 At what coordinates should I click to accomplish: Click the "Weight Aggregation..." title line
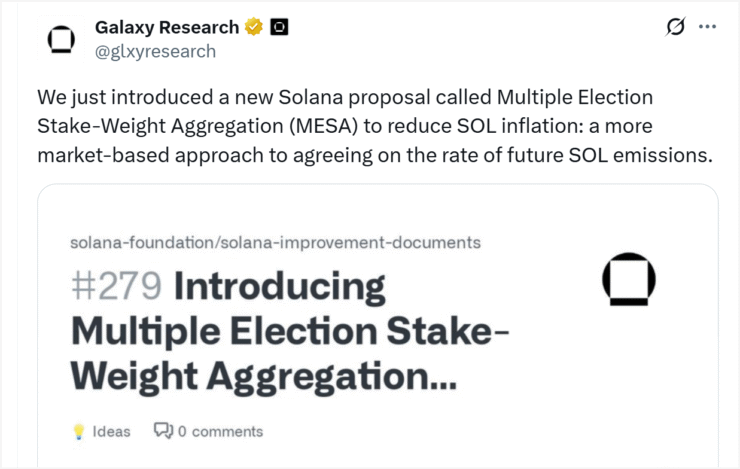(x=264, y=377)
